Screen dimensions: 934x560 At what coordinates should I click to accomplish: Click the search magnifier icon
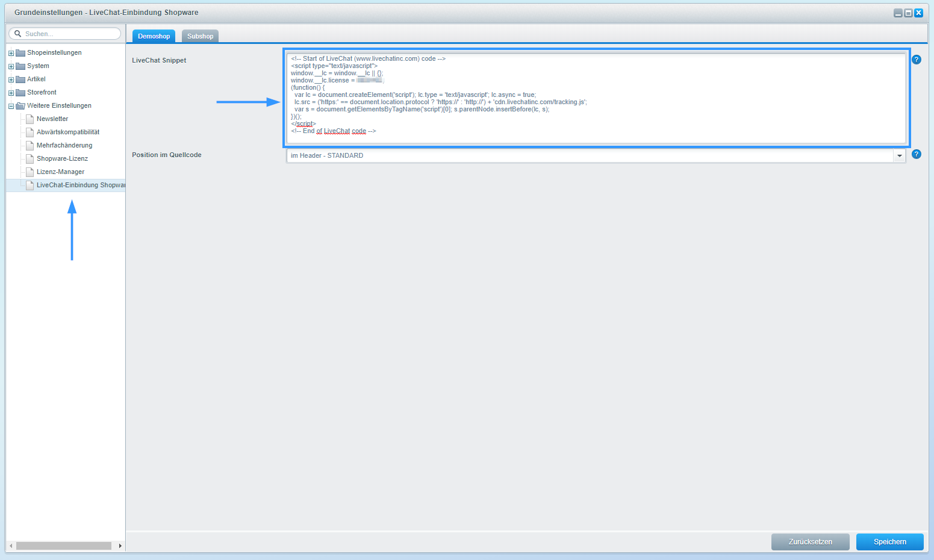[x=17, y=34]
